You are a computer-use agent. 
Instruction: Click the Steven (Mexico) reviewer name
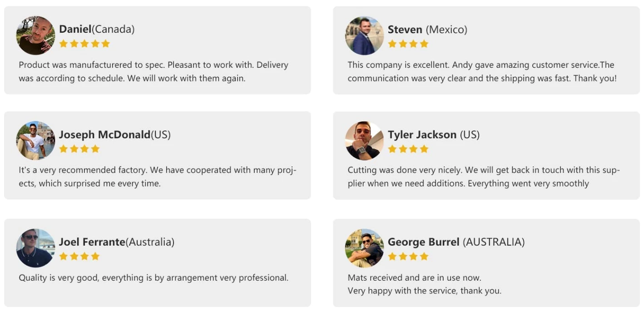click(x=427, y=30)
